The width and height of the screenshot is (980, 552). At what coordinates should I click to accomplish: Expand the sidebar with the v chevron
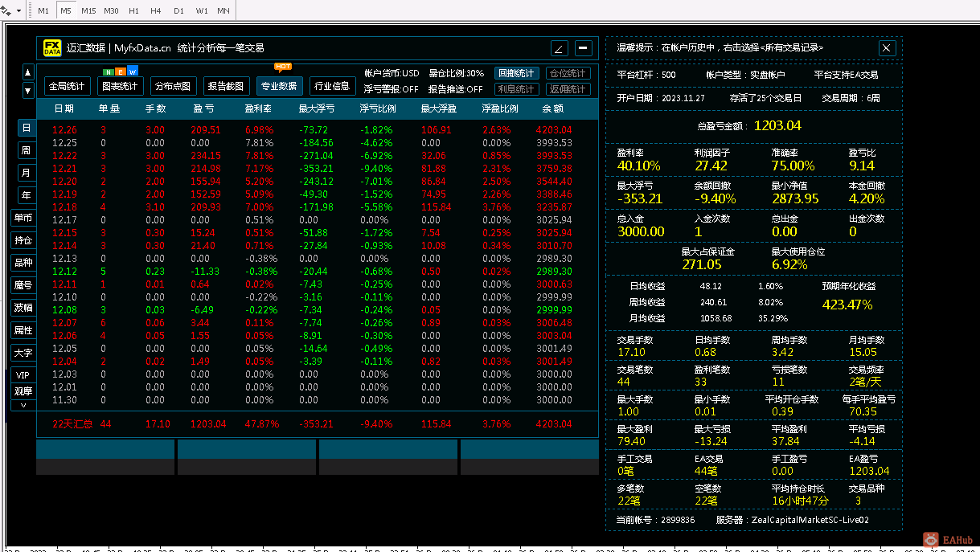(23, 405)
